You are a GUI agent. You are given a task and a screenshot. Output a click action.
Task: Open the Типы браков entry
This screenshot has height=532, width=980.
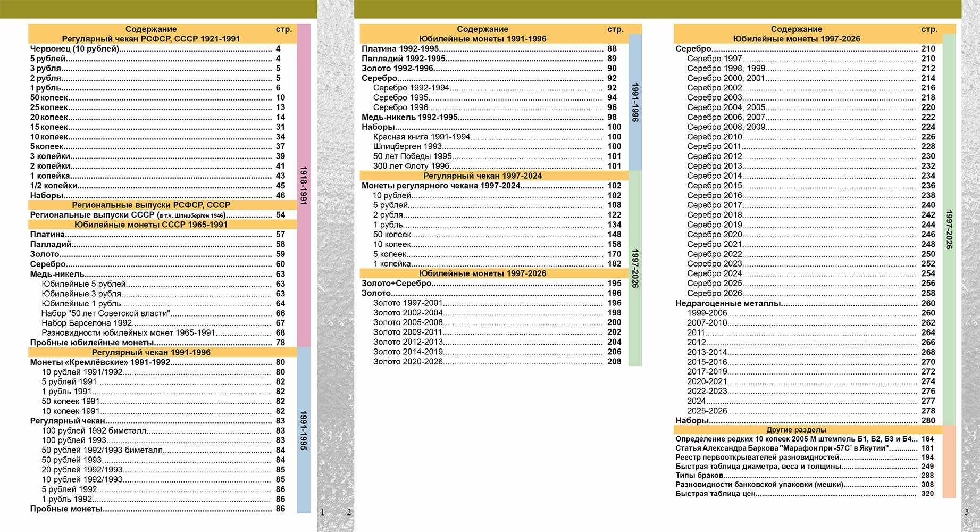click(x=699, y=476)
